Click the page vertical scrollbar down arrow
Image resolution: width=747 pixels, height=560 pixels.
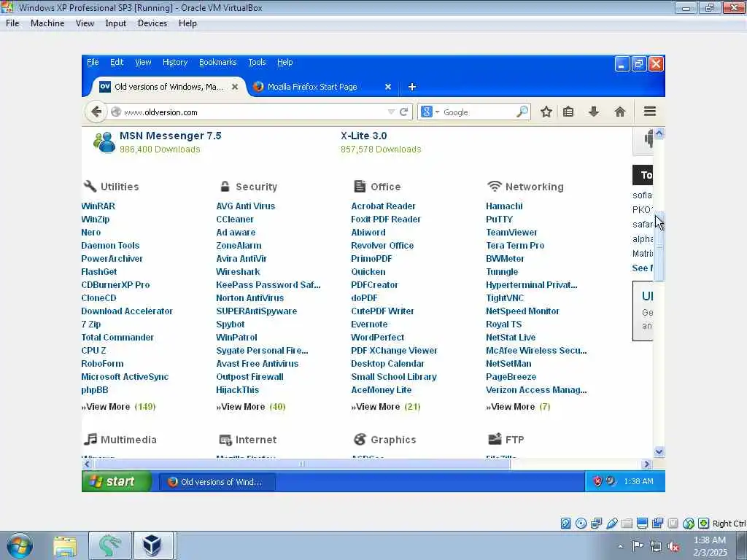click(x=659, y=451)
